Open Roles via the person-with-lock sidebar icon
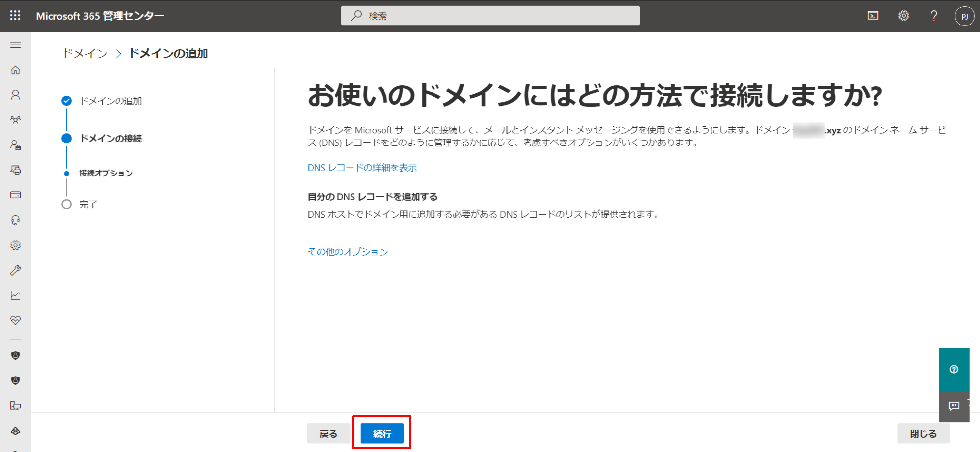Image resolution: width=980 pixels, height=452 pixels. pos(16,145)
